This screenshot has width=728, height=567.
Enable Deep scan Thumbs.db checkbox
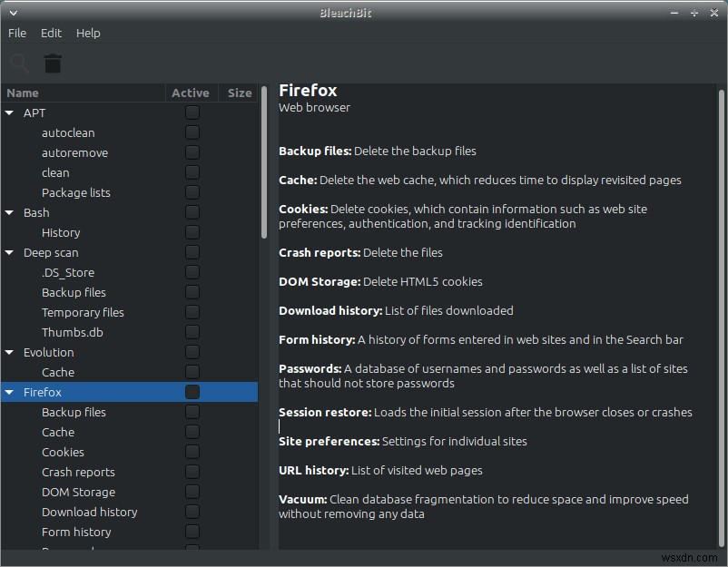click(x=192, y=332)
